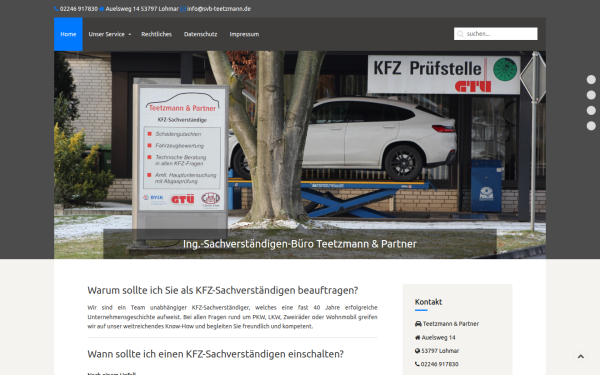Click the phone icon in top bar
Screen dimensions: 600x375
(x=56, y=9)
